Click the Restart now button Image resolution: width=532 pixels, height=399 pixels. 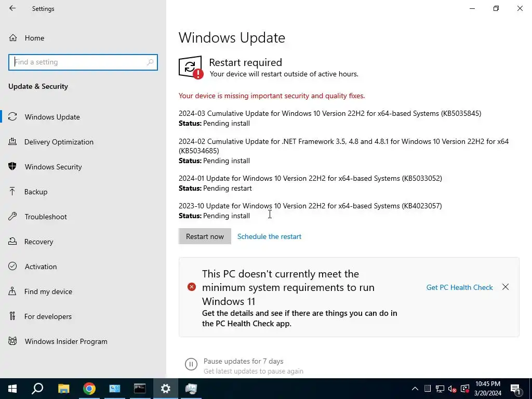point(205,236)
